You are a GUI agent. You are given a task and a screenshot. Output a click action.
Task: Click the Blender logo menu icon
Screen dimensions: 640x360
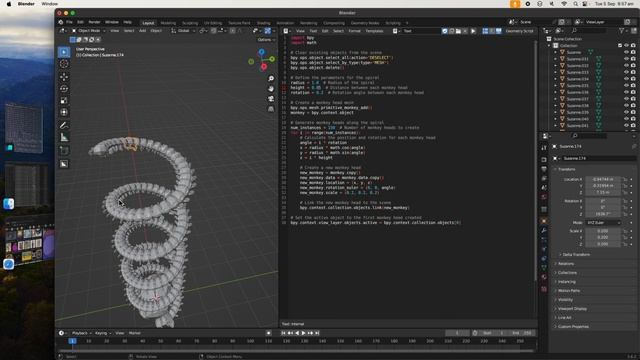click(x=61, y=22)
